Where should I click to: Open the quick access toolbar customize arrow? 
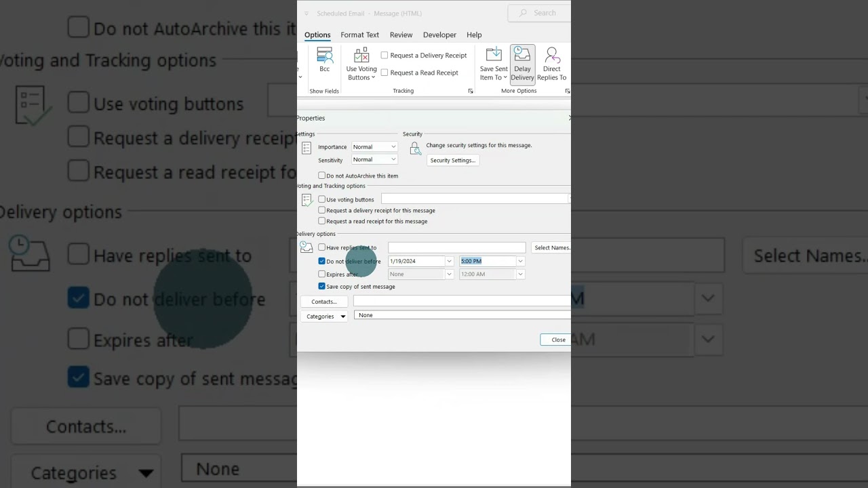pyautogui.click(x=307, y=14)
